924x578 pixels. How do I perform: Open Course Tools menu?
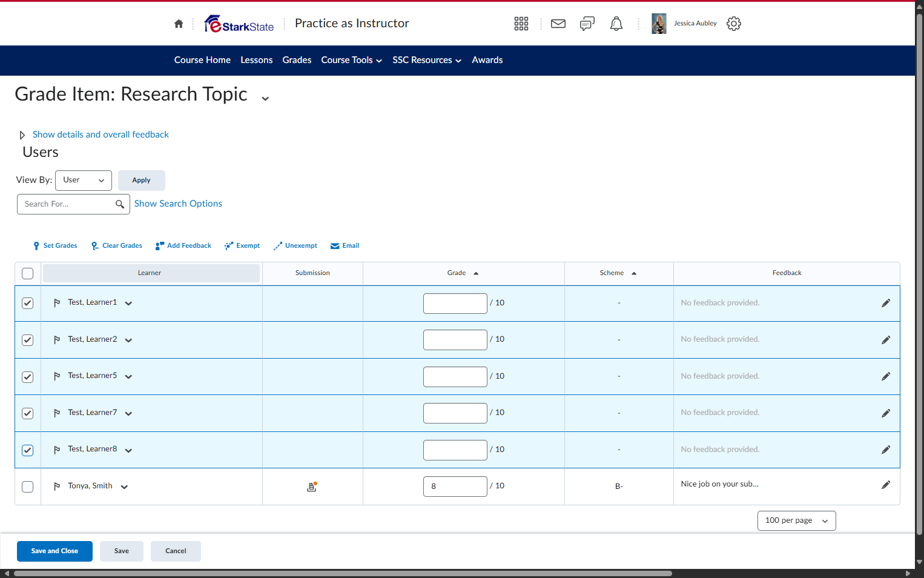(x=351, y=60)
